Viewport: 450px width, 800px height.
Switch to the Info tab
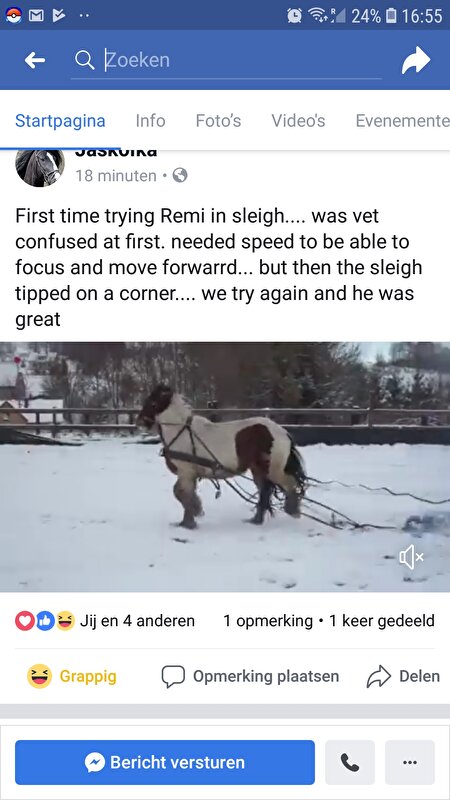[x=151, y=121]
